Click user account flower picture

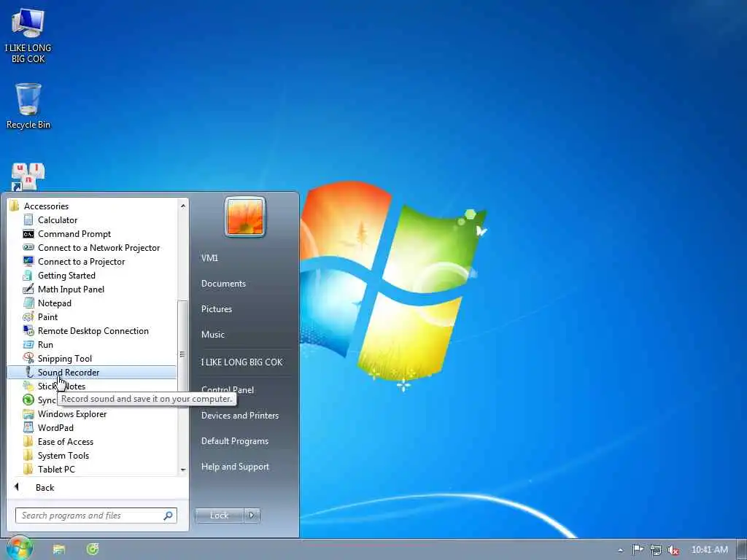[245, 217]
